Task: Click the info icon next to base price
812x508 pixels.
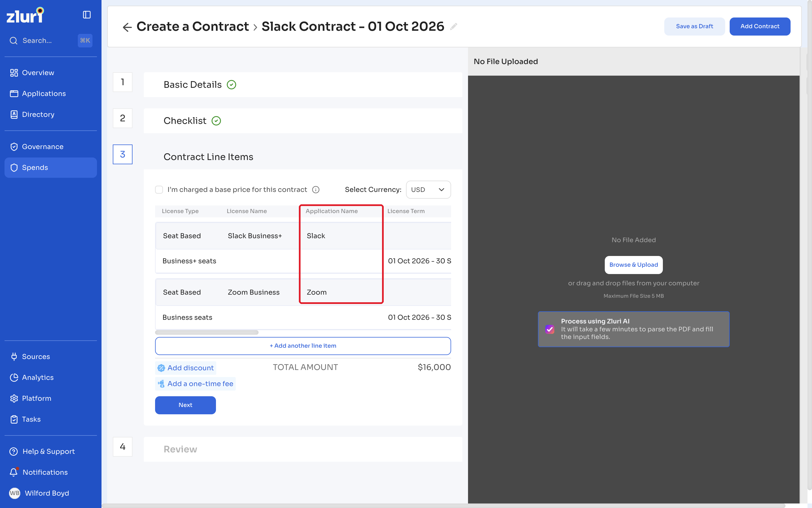Action: pyautogui.click(x=316, y=190)
